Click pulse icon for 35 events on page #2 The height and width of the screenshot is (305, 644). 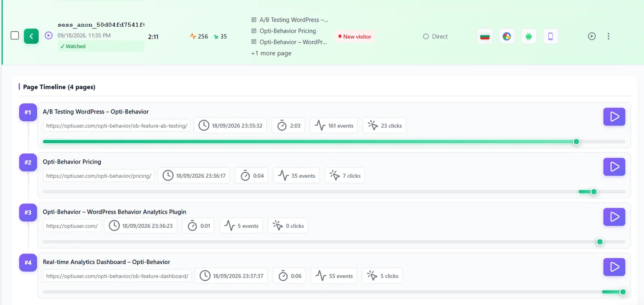[284, 175]
